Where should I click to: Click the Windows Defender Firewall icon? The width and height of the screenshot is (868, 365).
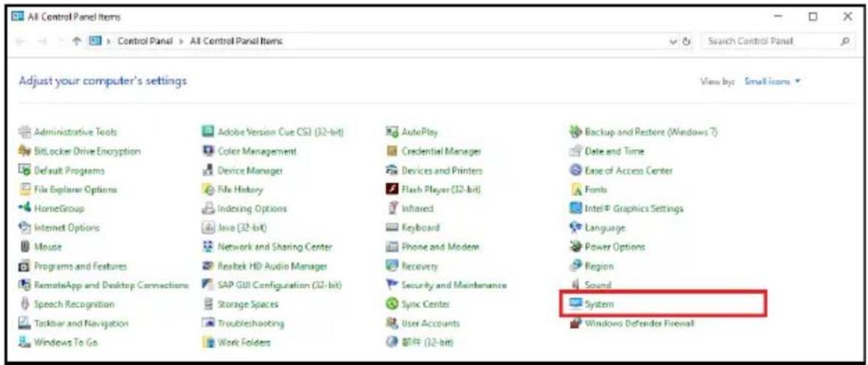(x=574, y=323)
